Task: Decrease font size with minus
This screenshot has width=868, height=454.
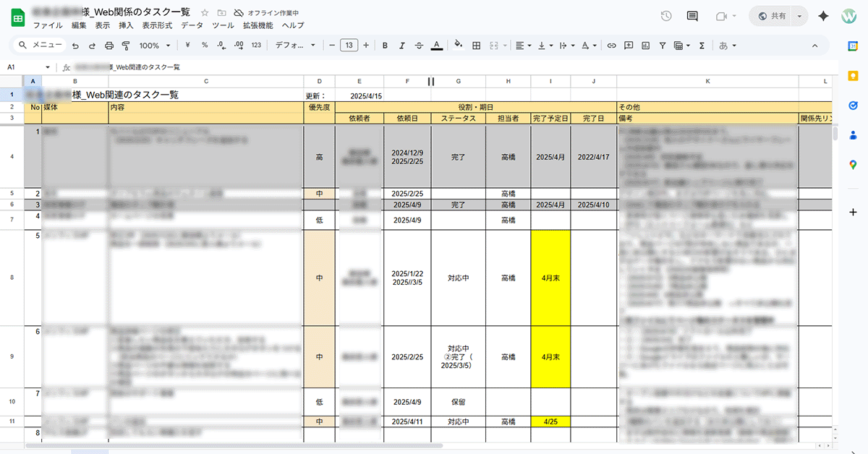Action: pos(332,45)
